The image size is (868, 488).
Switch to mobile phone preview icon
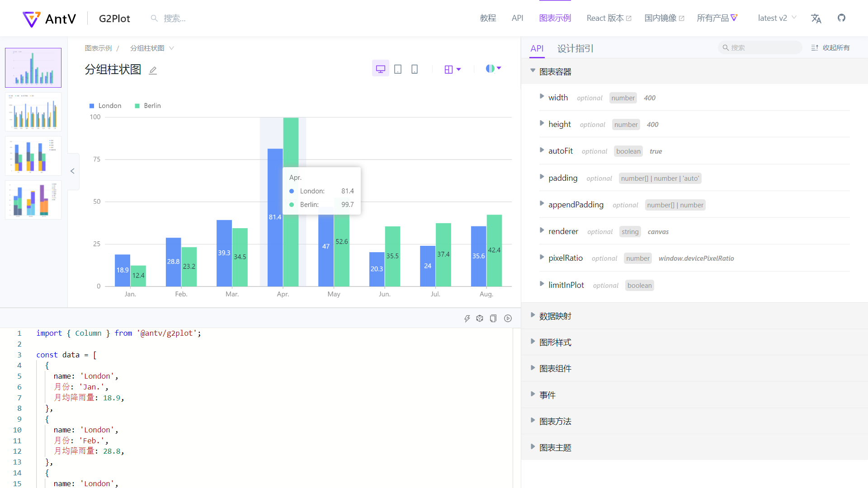point(415,69)
